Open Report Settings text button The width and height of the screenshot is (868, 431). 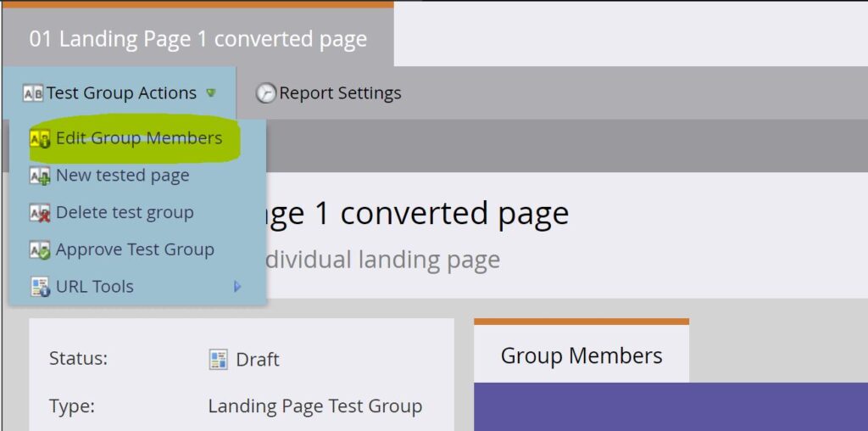(340, 93)
